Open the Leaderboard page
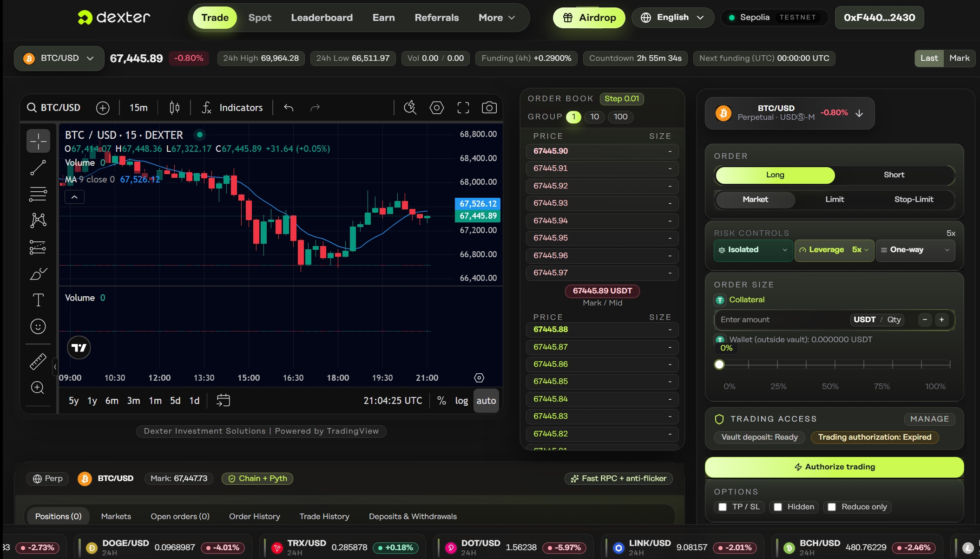 [x=322, y=17]
